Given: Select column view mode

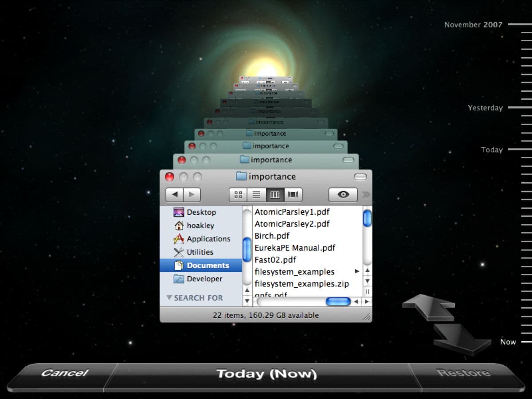Looking at the screenshot, I should coord(274,194).
